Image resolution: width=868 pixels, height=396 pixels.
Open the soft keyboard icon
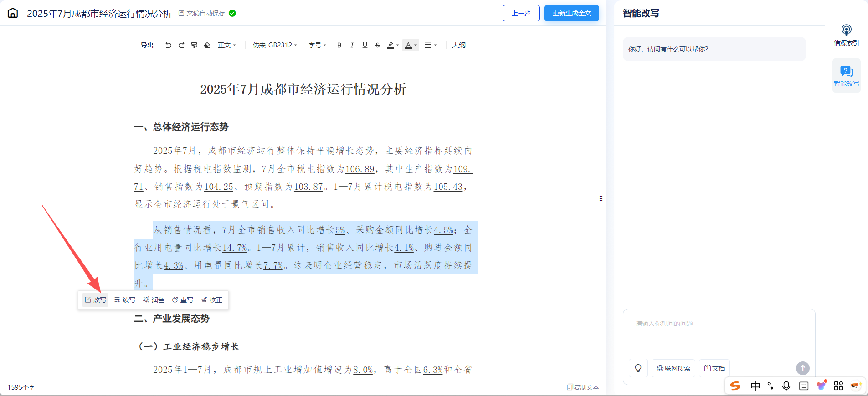coord(804,386)
